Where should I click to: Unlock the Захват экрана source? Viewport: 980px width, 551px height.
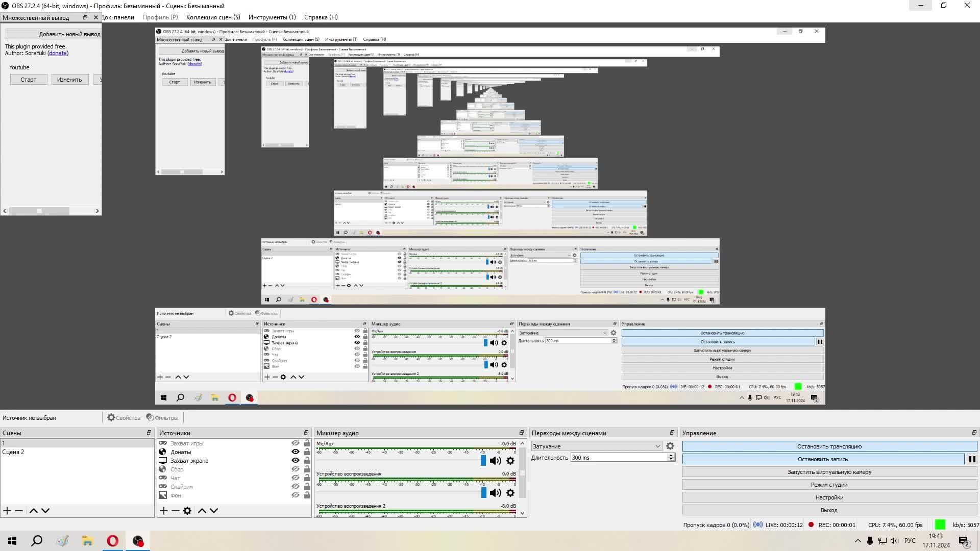[307, 461]
